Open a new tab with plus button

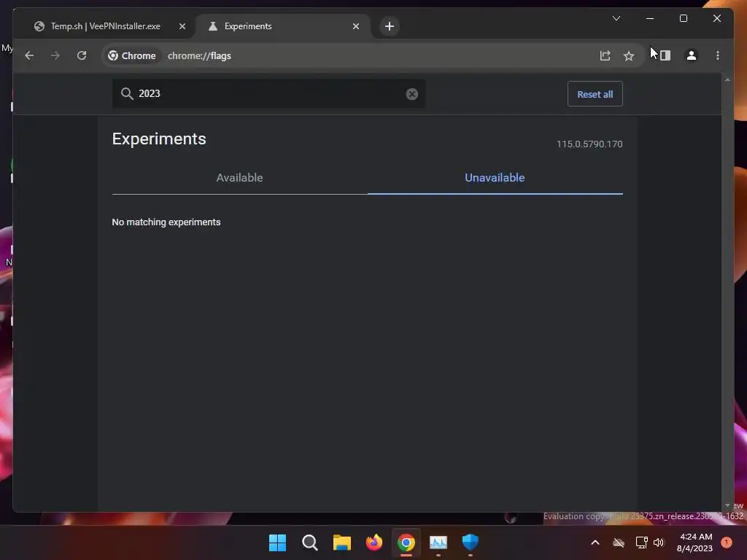390,26
